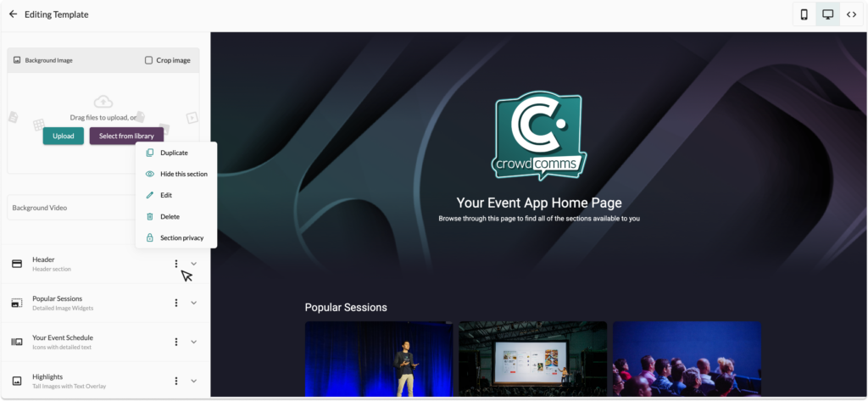
Task: Tick the Crop image checkbox
Action: [148, 60]
